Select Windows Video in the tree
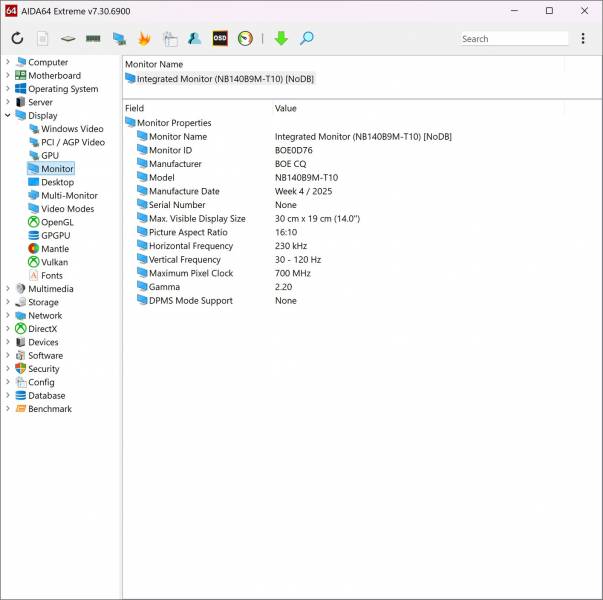The height and width of the screenshot is (600, 603). pyautogui.click(x=66, y=129)
